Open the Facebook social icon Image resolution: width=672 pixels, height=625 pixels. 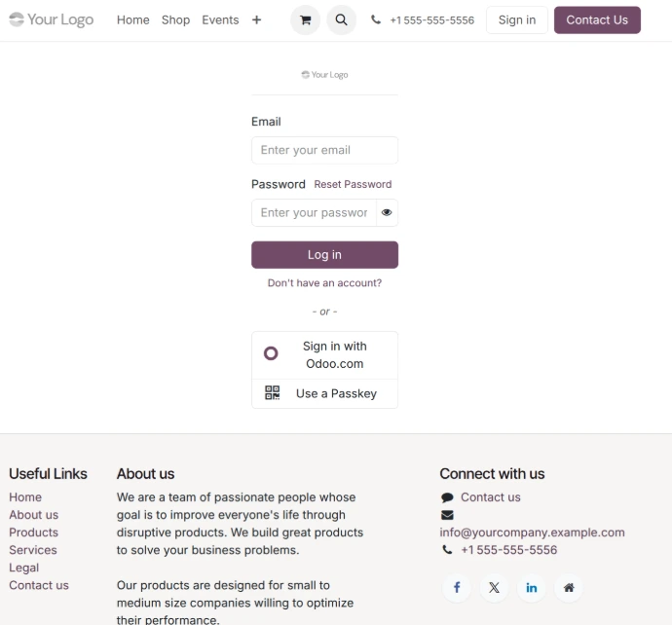coord(457,588)
